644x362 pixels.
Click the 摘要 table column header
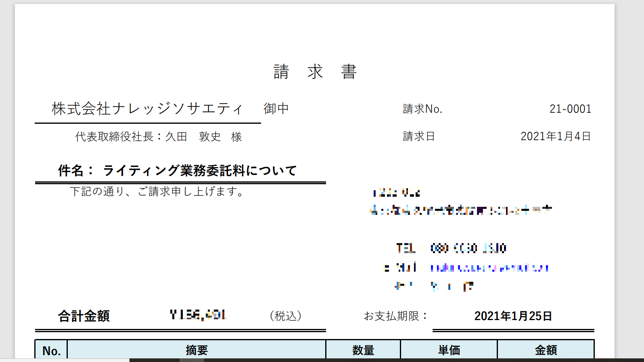197,350
